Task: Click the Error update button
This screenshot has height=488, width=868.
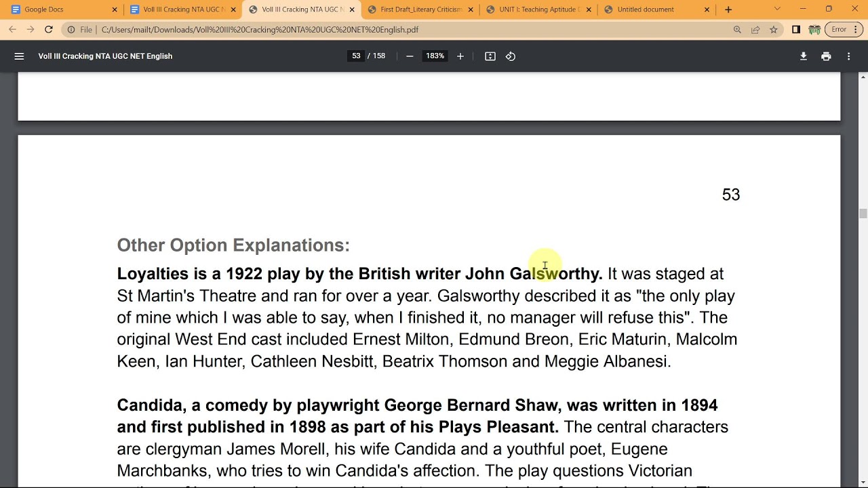Action: coord(839,30)
